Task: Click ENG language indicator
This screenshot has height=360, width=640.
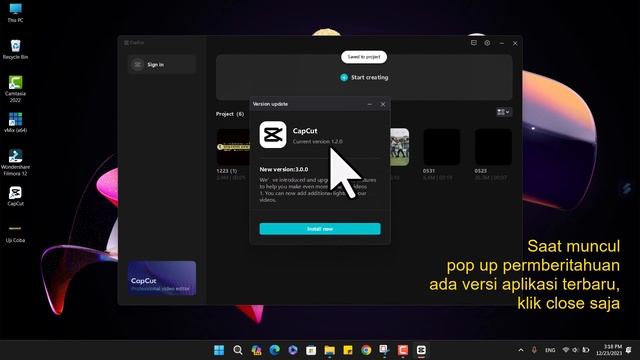Action: click(550, 350)
